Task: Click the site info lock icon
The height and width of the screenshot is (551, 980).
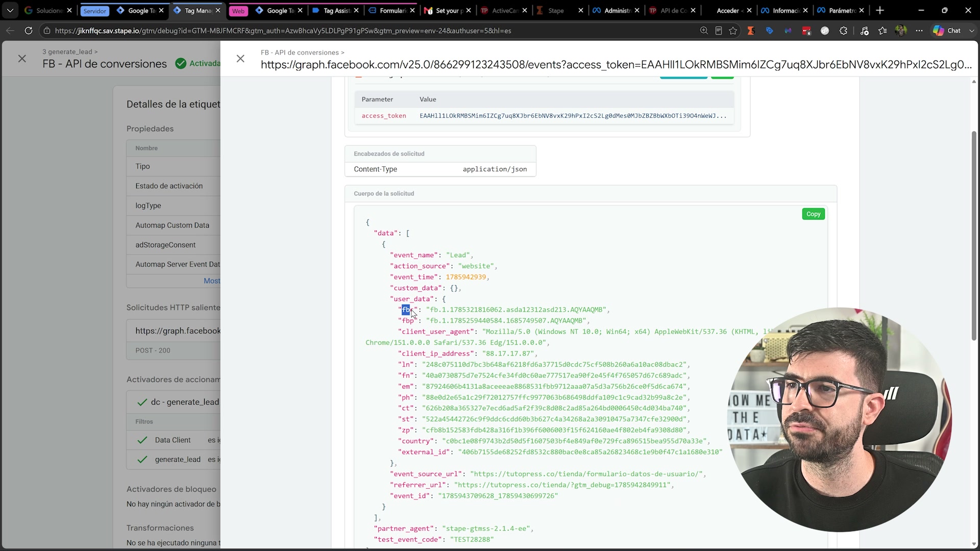Action: 46,31
